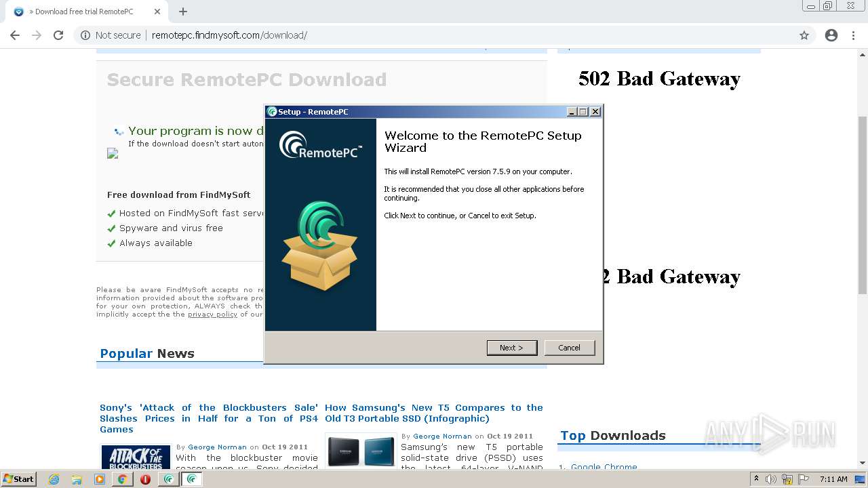Click Next in RemotePC setup wizard

pos(512,348)
